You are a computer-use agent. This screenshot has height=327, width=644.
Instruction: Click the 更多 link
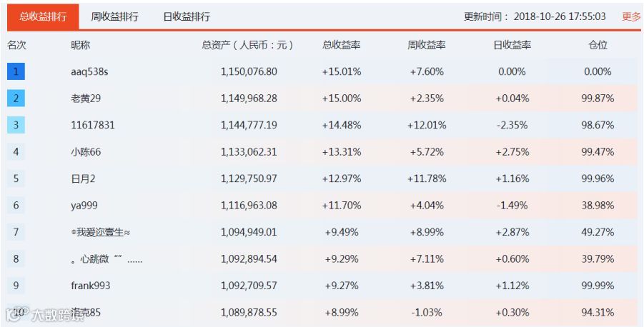[631, 16]
